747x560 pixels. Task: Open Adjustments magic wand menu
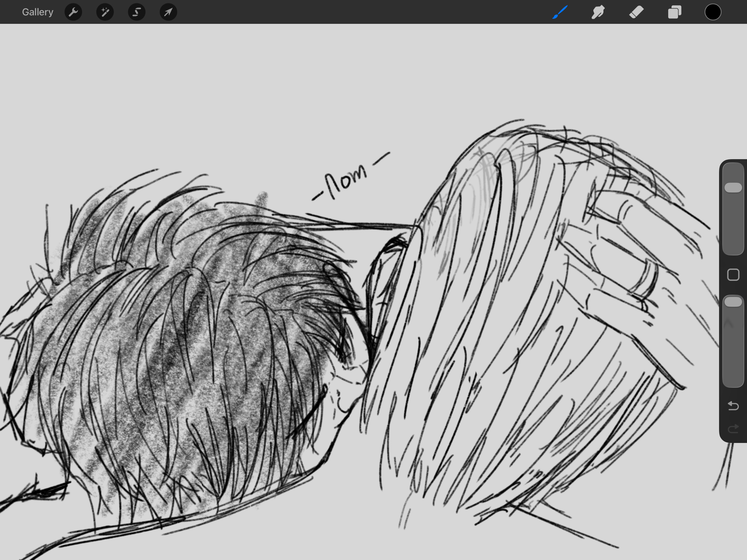105,12
